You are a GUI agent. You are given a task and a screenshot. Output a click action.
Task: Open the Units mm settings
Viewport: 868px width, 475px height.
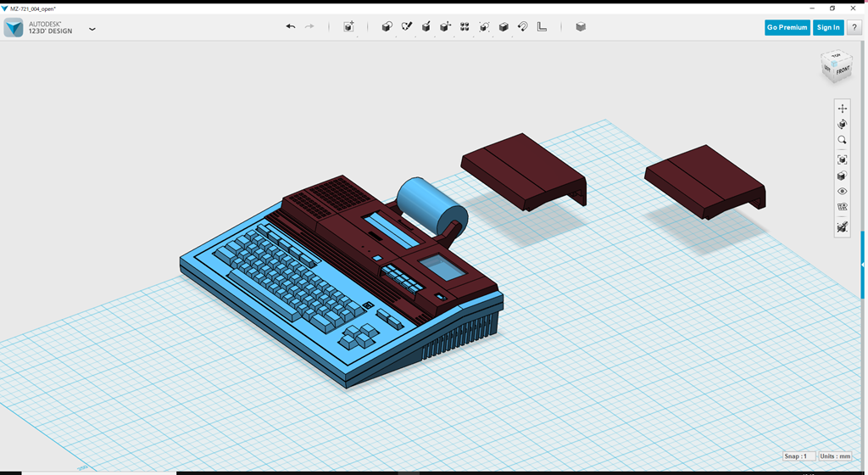(x=835, y=456)
